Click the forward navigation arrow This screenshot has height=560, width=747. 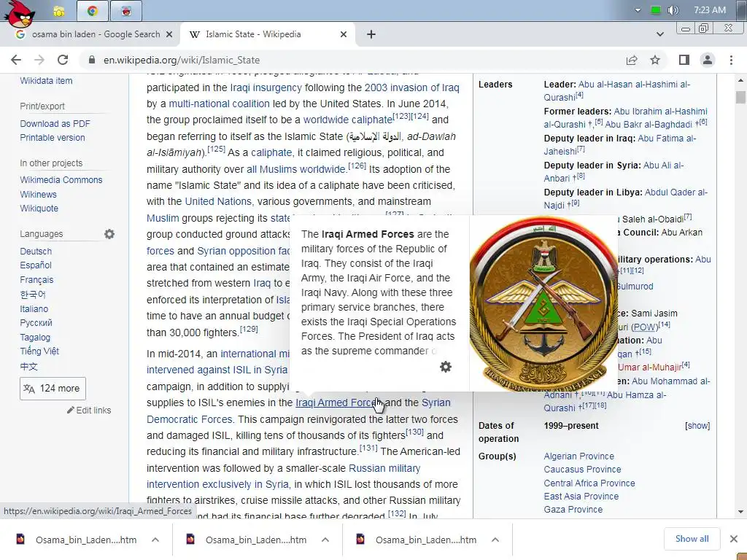pos(39,60)
